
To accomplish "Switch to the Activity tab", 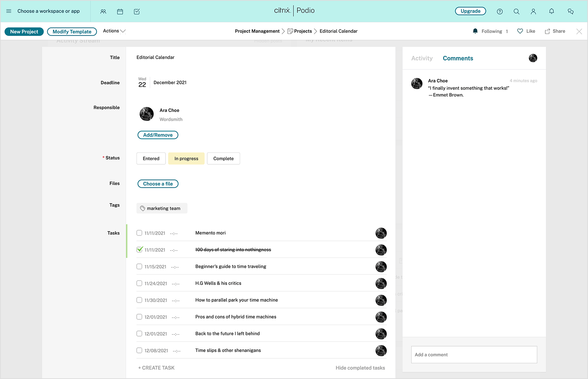I will coord(422,58).
